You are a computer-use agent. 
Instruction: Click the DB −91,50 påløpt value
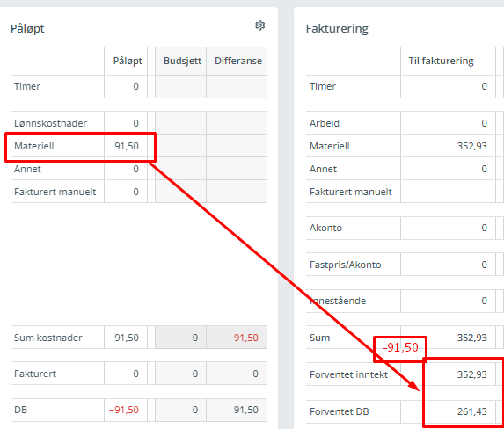(x=124, y=410)
